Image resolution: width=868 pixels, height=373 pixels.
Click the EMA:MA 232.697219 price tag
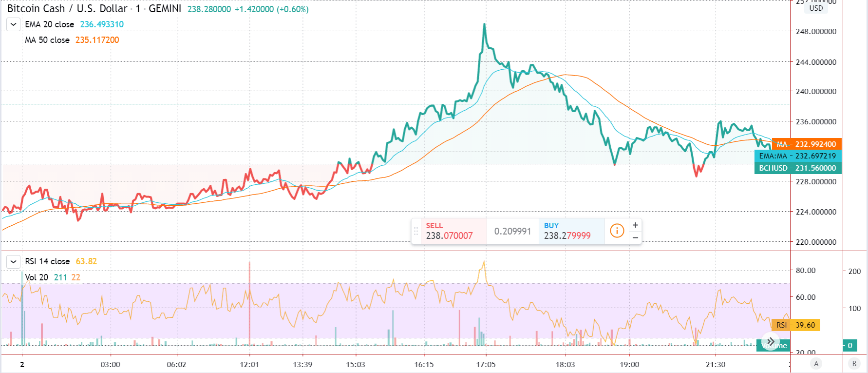[x=798, y=156]
